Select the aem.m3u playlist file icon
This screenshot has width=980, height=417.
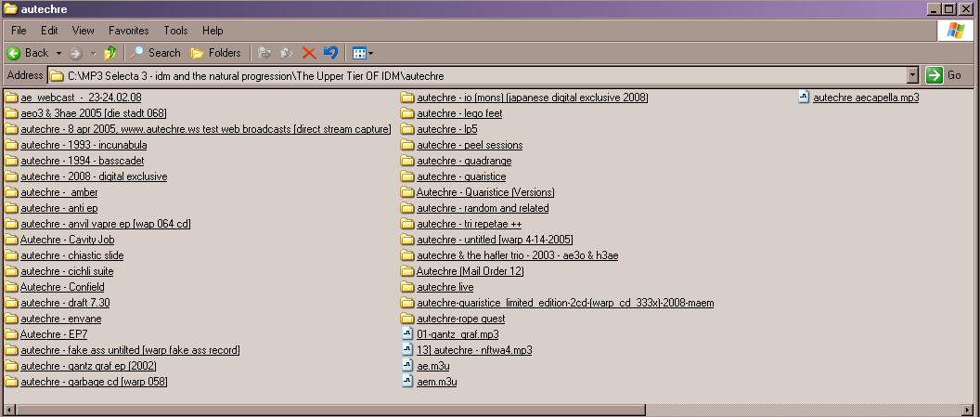(x=407, y=382)
